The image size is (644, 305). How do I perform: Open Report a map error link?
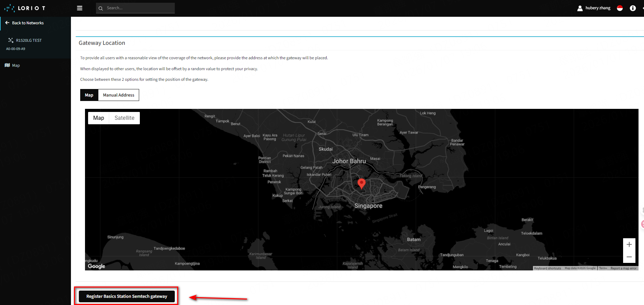pos(623,268)
